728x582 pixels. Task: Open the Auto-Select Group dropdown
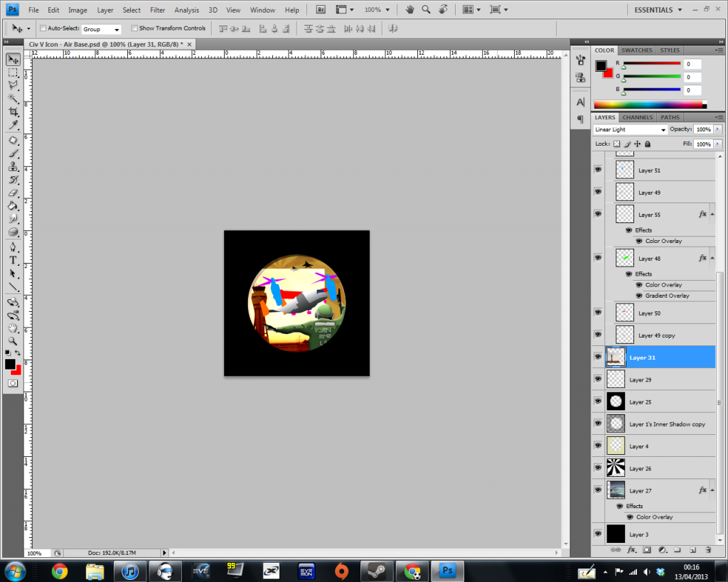[x=101, y=29]
